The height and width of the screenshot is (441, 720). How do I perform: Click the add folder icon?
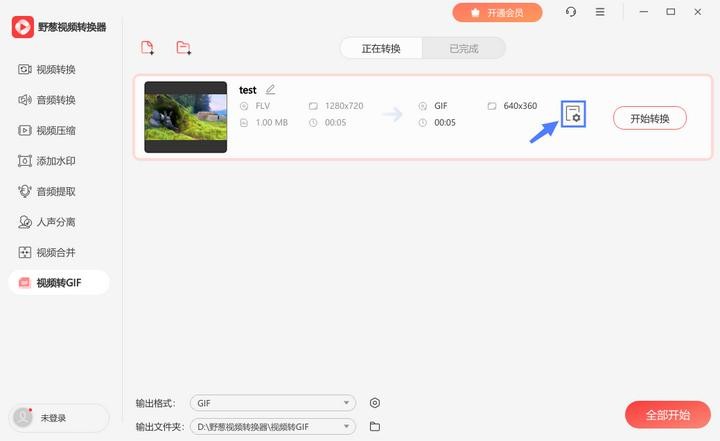[x=183, y=48]
